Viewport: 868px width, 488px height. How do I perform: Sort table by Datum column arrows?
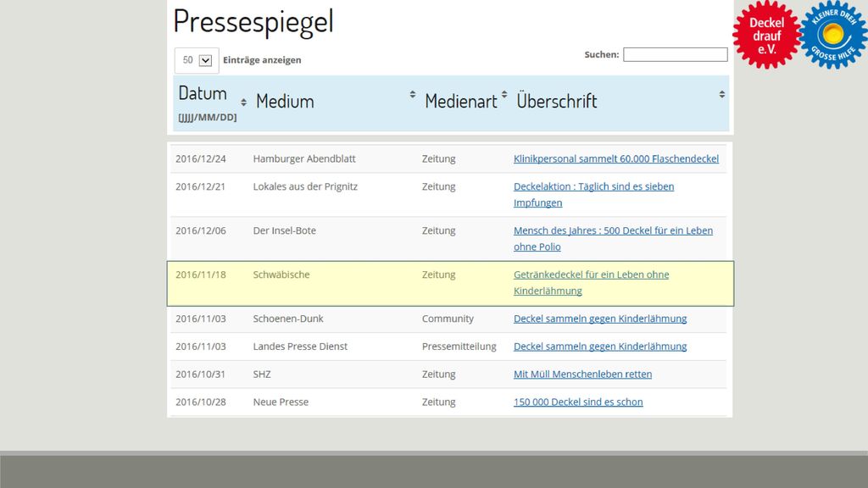[243, 103]
